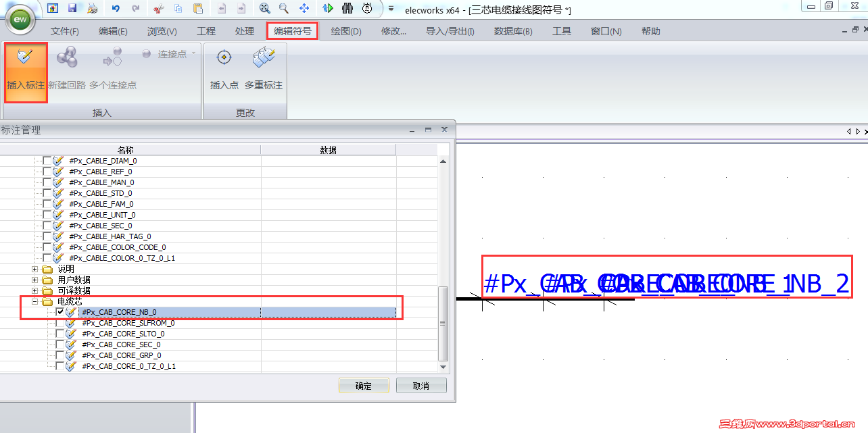This screenshot has width=868, height=433.
Task: Click the 多个连接点 multiple connection points icon
Action: click(x=112, y=58)
